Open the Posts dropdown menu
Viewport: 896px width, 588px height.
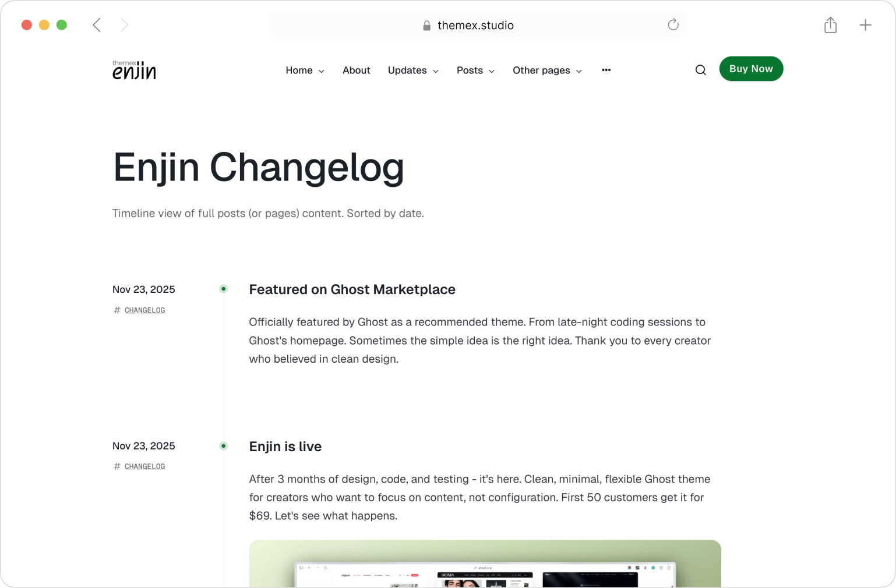click(x=475, y=70)
